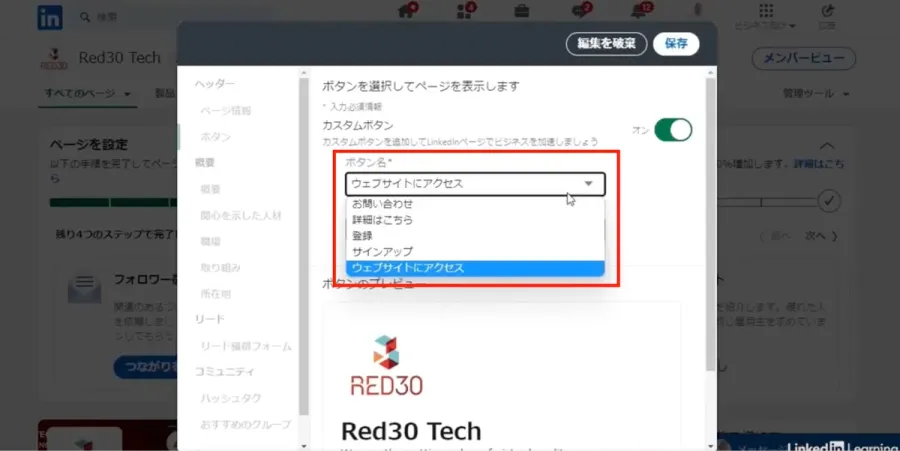Click the 保存 save button
Viewport: 900px width, 451px height.
pyautogui.click(x=676, y=44)
